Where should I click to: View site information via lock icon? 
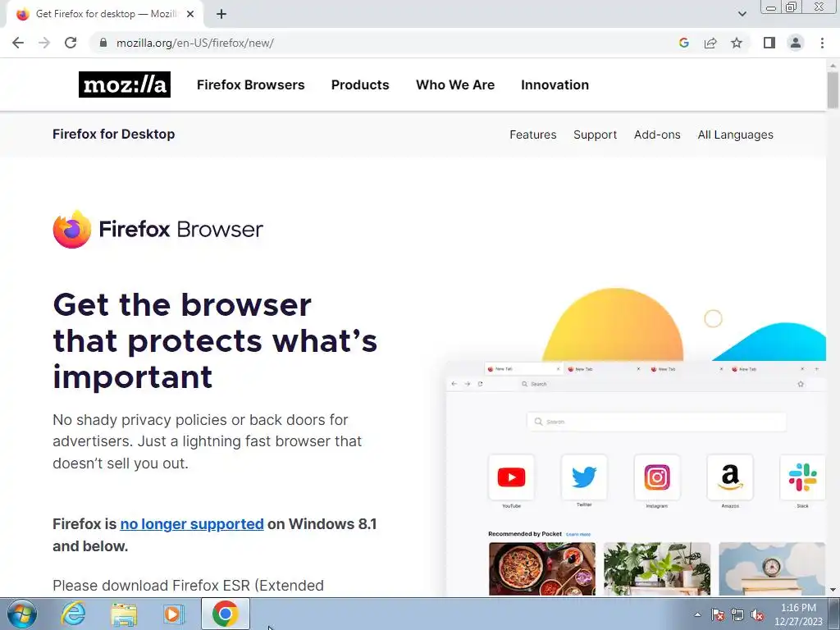103,43
